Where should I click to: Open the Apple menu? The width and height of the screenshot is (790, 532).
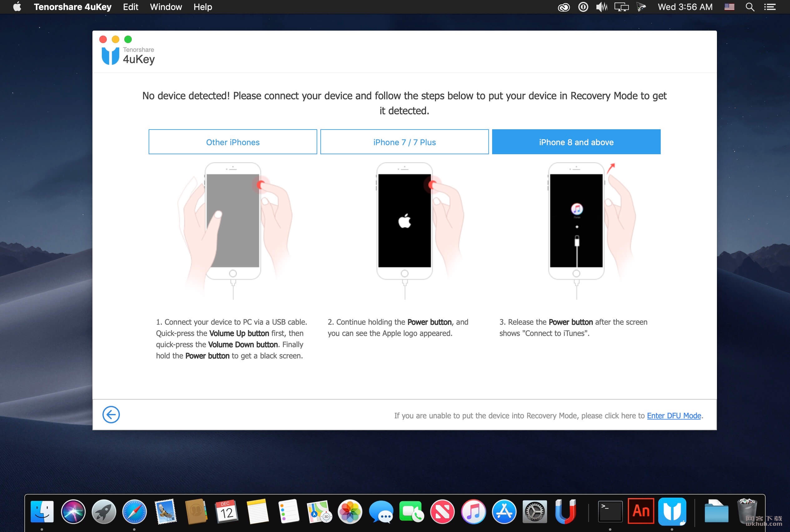point(17,7)
